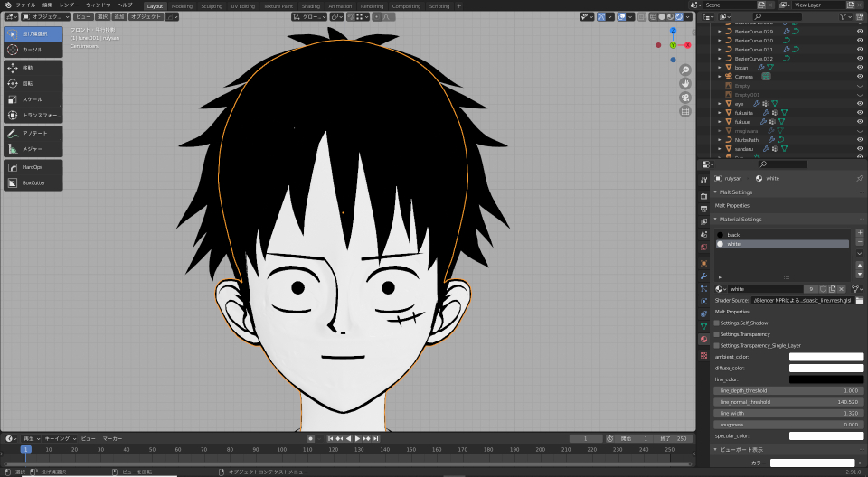Play the animation forward
This screenshot has width=868, height=477.
[358, 438]
